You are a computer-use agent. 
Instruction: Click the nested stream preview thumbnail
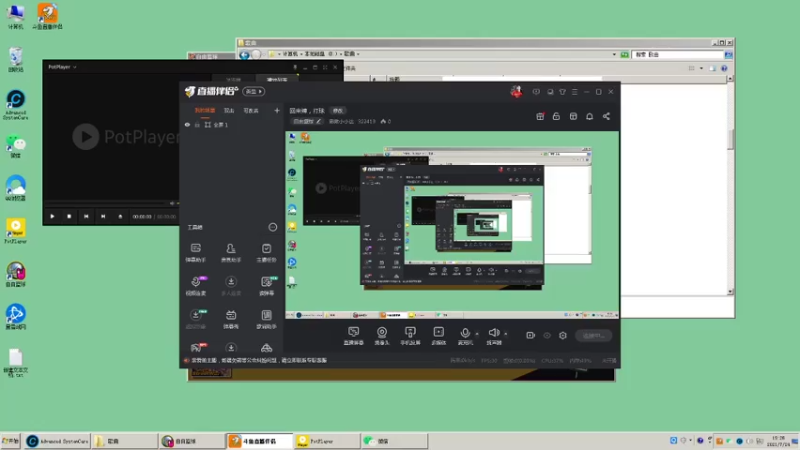(x=452, y=226)
